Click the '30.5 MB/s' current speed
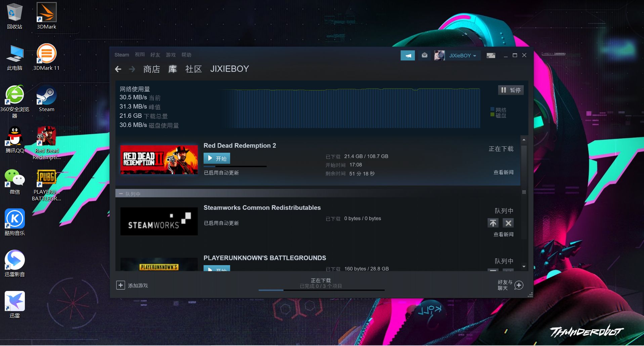Image resolution: width=644 pixels, height=346 pixels. click(x=133, y=97)
